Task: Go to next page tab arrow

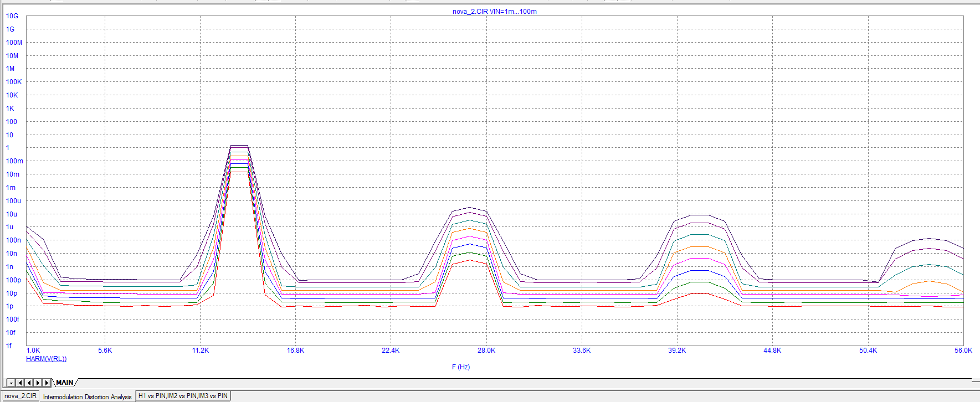Action: [x=38, y=383]
